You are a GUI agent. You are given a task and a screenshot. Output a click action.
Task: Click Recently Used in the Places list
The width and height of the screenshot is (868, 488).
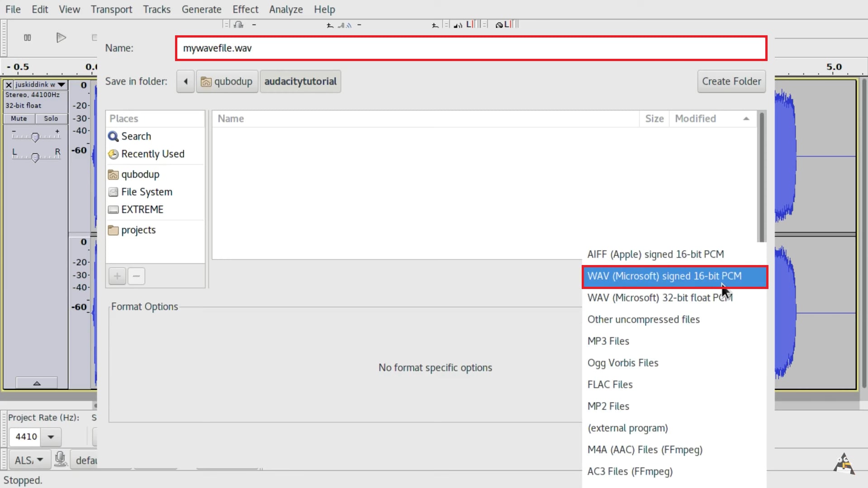pos(155,154)
